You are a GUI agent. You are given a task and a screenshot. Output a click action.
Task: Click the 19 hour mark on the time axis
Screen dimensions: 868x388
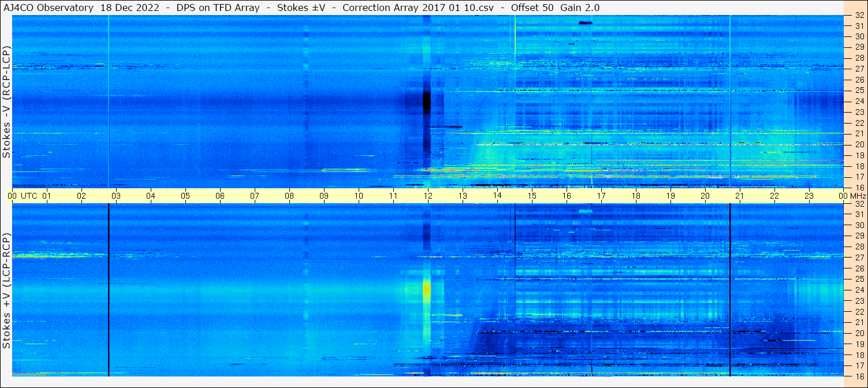(670, 196)
